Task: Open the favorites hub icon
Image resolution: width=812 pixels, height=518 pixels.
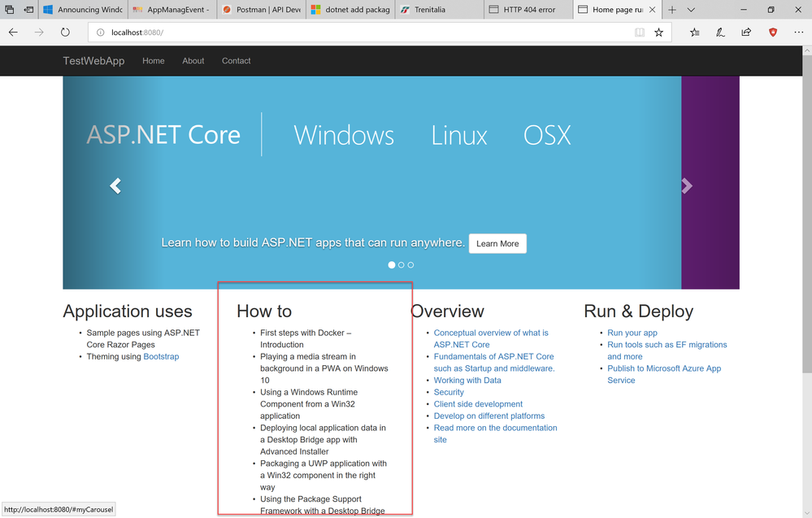Action: pyautogui.click(x=695, y=32)
